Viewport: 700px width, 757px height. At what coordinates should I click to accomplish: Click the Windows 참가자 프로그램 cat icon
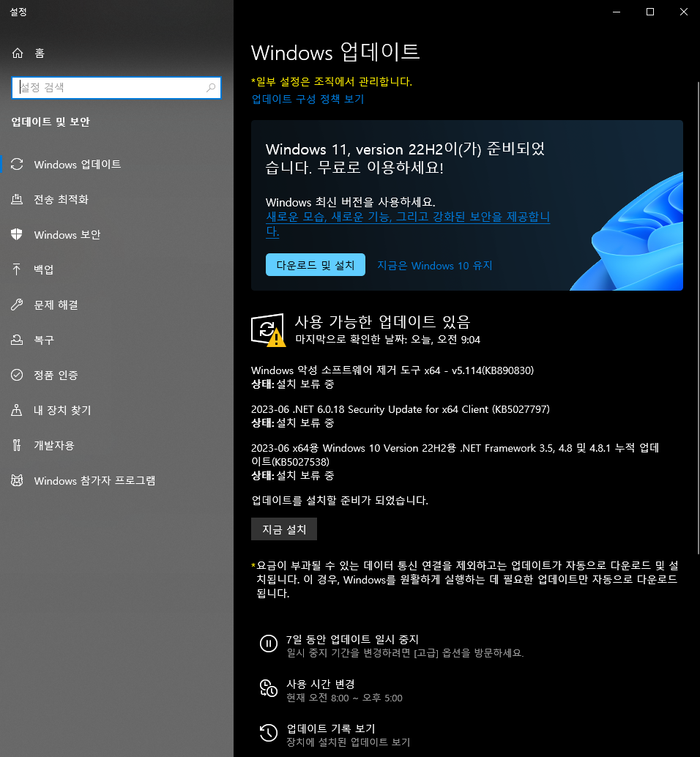(x=17, y=480)
